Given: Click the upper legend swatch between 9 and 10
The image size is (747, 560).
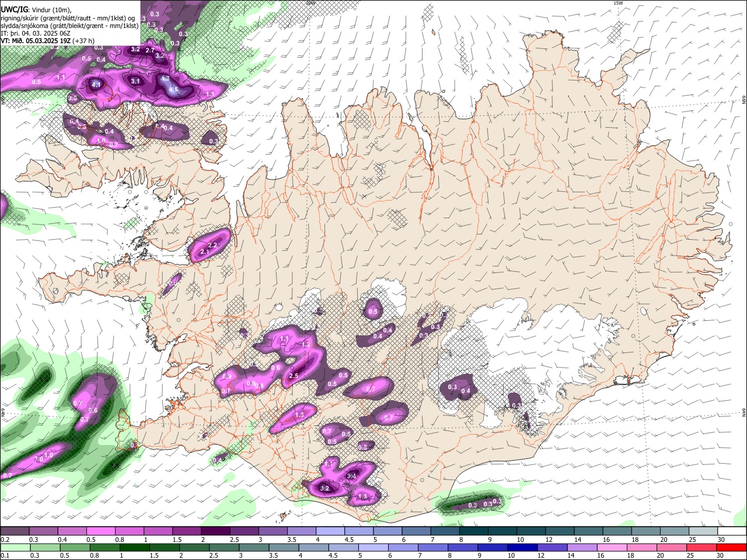Looking at the screenshot, I should 502,531.
